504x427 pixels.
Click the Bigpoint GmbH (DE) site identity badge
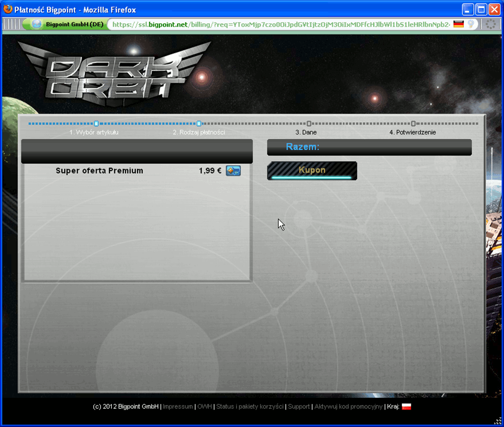[x=65, y=24]
